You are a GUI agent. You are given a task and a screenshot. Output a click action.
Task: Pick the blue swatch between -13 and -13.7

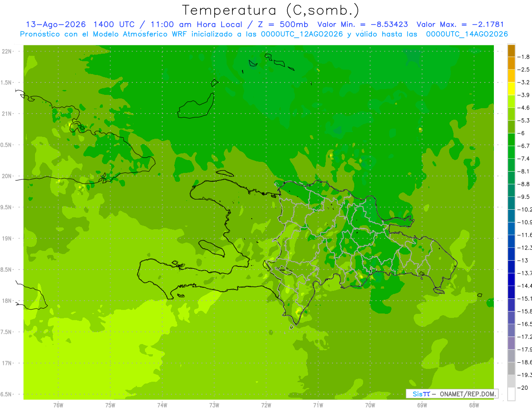click(x=511, y=266)
